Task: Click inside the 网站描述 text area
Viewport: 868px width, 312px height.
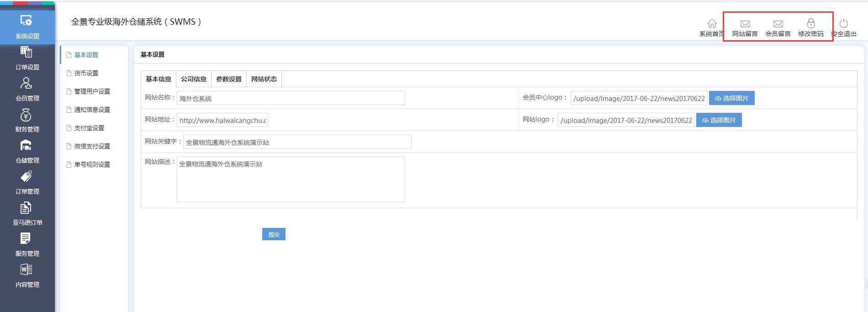Action: point(291,180)
